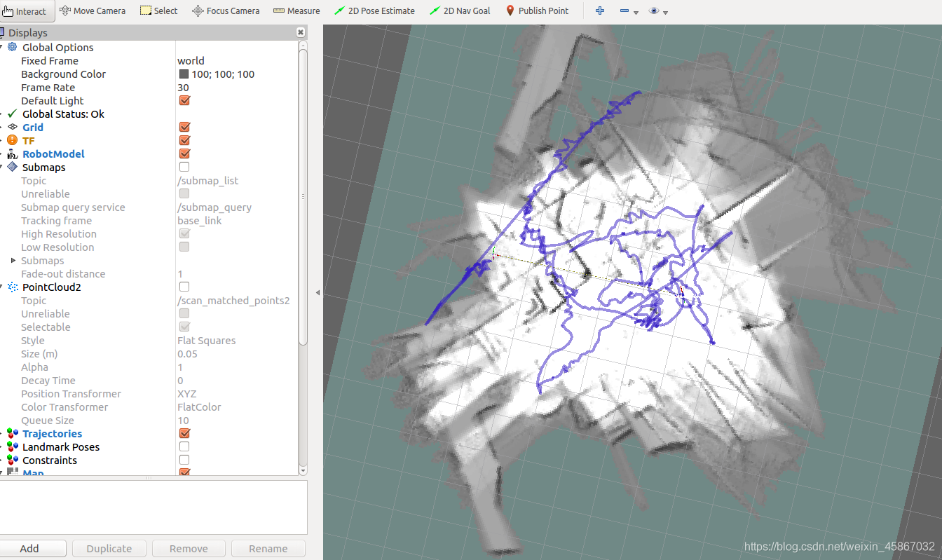Toggle the Default Light checkbox
The width and height of the screenshot is (942, 560).
click(184, 100)
